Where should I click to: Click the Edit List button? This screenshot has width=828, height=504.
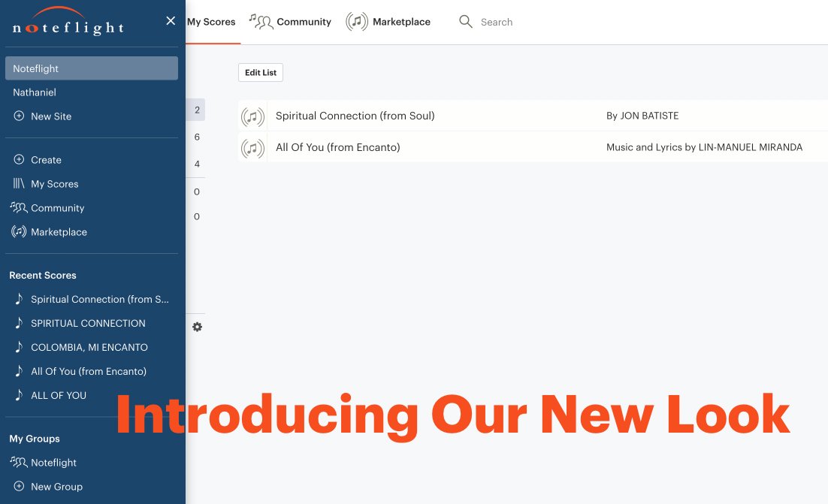point(261,72)
